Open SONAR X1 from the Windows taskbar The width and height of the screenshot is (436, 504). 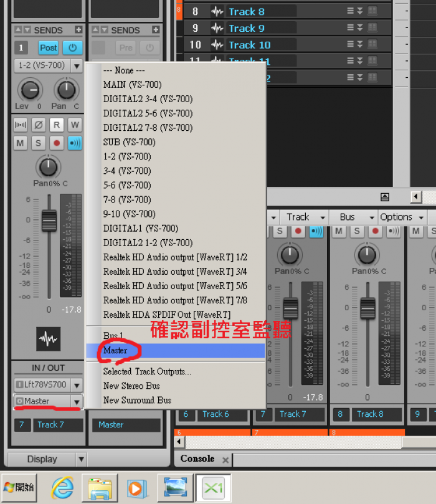[x=213, y=488]
